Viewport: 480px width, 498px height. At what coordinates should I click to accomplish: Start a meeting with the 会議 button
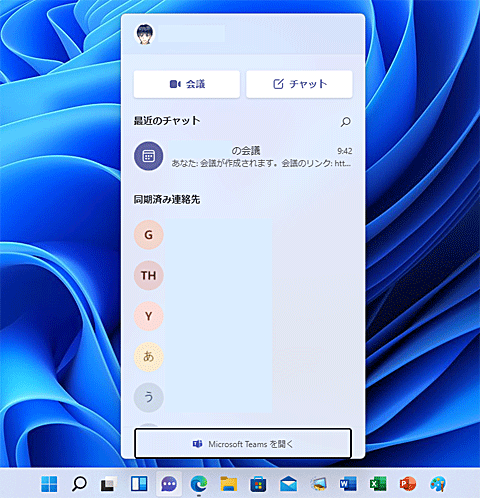(187, 84)
